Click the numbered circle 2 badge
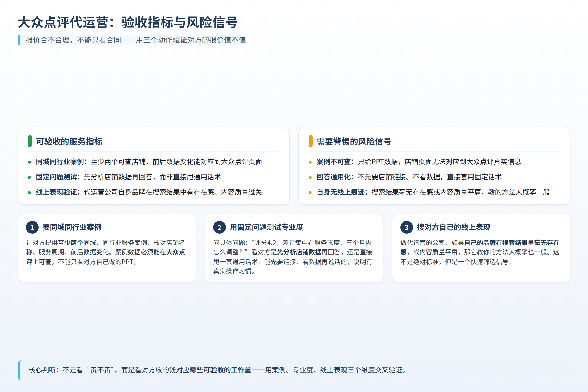588x392 pixels. [x=219, y=228]
